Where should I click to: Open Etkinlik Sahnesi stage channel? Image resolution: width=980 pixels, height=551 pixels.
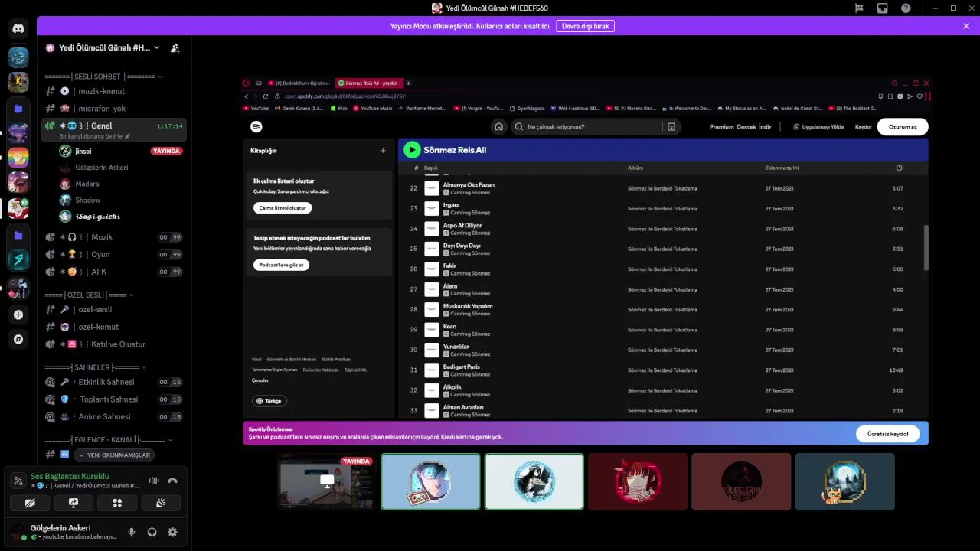pyautogui.click(x=113, y=382)
